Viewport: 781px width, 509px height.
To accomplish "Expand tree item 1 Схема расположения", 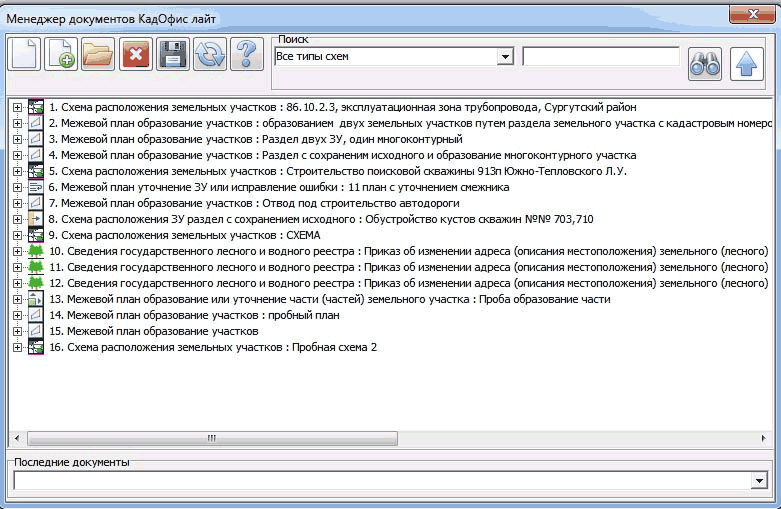I will [17, 107].
